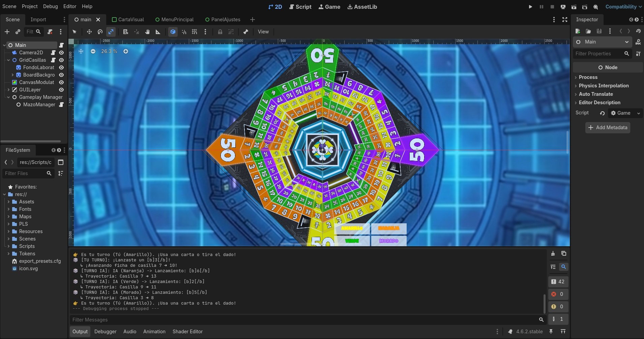
Task: Select icon.svg in FileSystem
Action: [x=28, y=269]
